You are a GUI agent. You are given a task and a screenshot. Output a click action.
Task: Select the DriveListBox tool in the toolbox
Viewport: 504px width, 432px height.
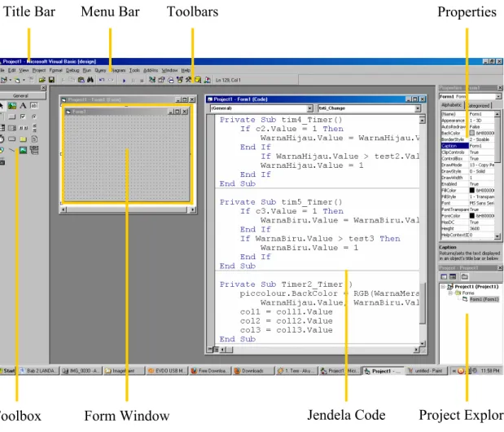point(12,139)
